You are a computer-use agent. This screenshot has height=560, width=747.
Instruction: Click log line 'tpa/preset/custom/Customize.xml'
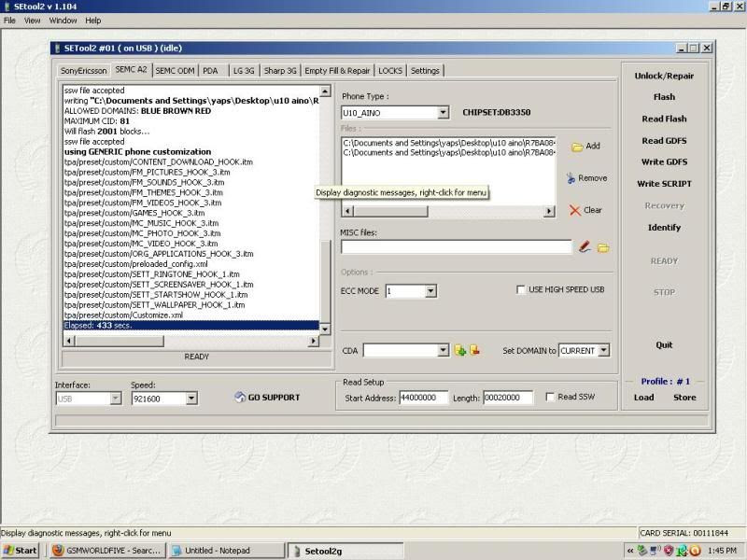pos(123,315)
